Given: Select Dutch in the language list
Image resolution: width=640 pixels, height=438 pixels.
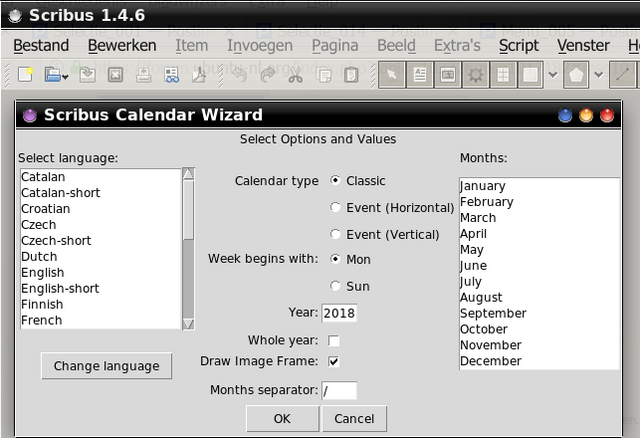Looking at the screenshot, I should [x=100, y=256].
